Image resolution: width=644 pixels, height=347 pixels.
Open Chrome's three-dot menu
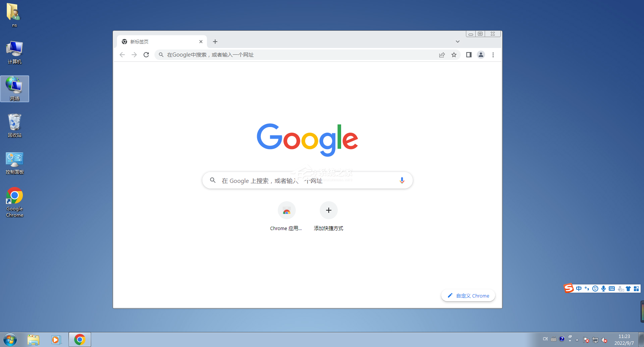pyautogui.click(x=493, y=55)
